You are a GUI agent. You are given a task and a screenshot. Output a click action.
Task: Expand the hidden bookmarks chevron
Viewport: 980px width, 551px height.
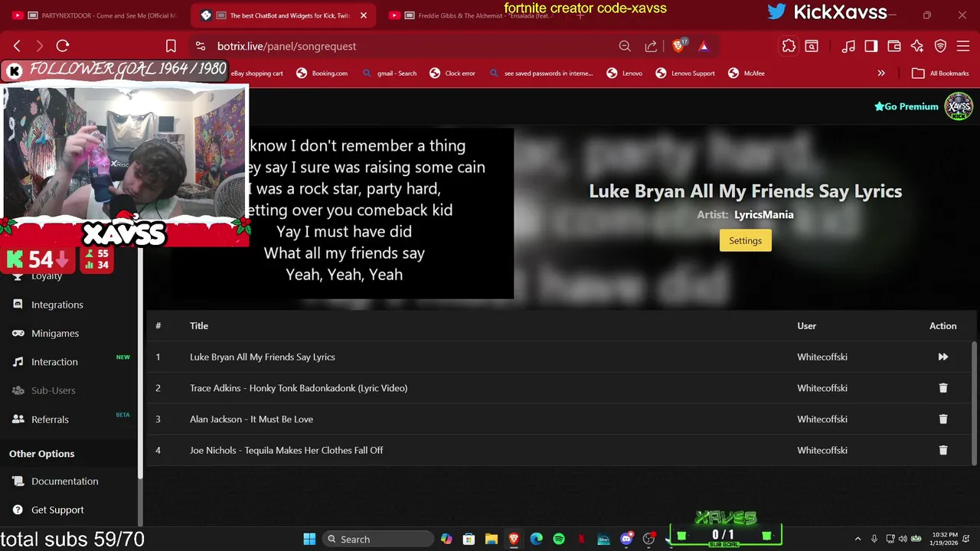(x=881, y=73)
